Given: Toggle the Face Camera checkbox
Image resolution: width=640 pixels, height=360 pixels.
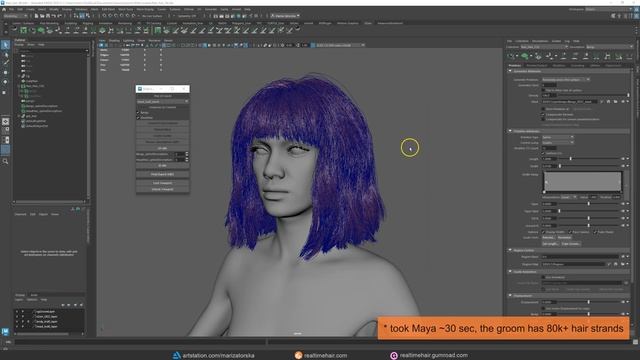Looking at the screenshot, I should tap(570, 232).
